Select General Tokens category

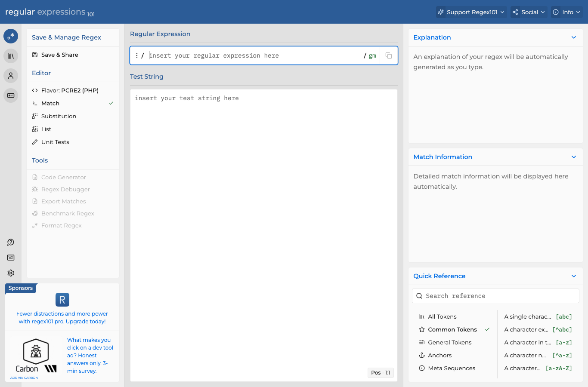coord(454,342)
